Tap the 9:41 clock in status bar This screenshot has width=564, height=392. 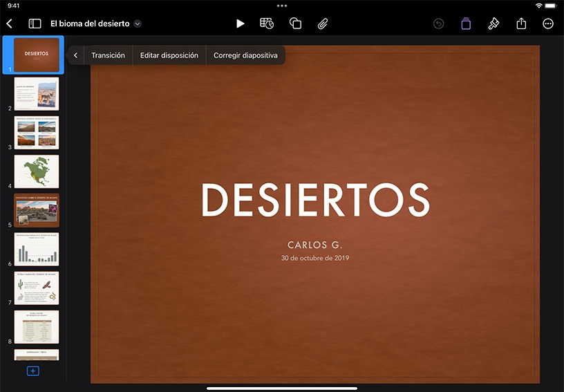pos(13,6)
